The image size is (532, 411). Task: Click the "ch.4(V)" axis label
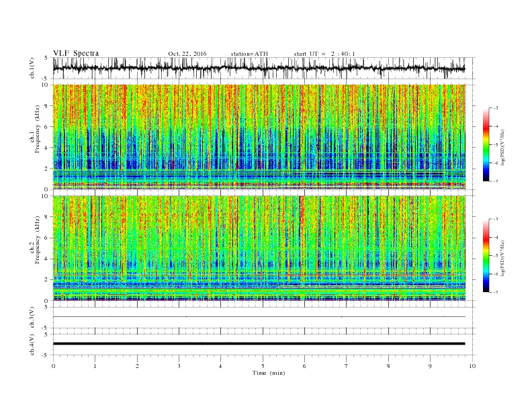click(32, 345)
